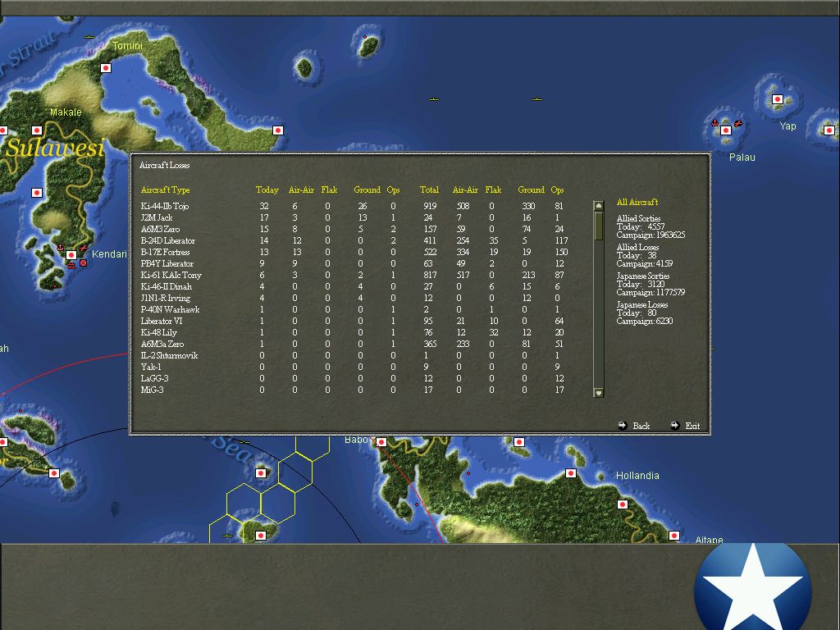Select the Japanese base flag at Yap
The width and height of the screenshot is (840, 630).
(778, 99)
